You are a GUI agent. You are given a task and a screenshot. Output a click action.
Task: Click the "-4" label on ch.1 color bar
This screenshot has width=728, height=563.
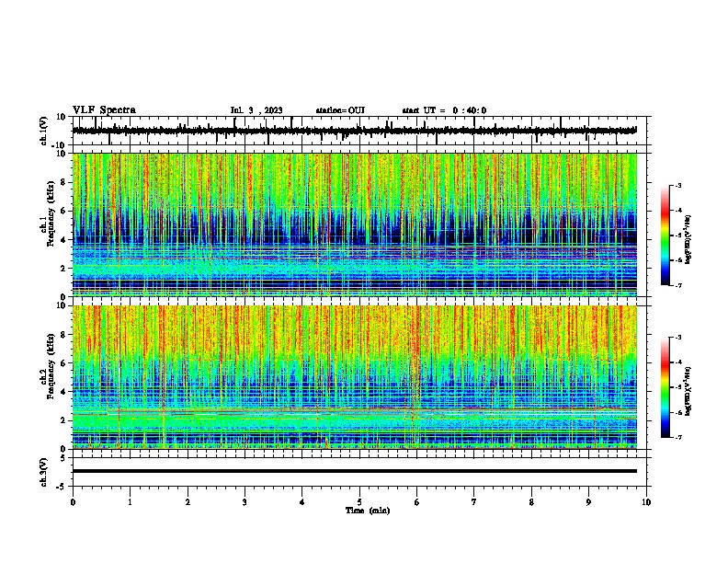pyautogui.click(x=677, y=211)
